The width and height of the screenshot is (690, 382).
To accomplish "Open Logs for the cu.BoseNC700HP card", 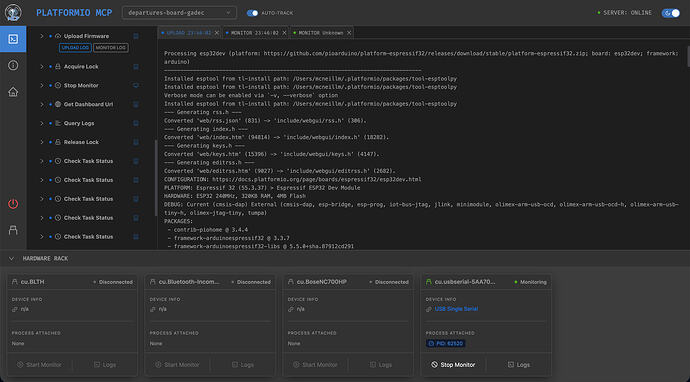I will 382,365.
